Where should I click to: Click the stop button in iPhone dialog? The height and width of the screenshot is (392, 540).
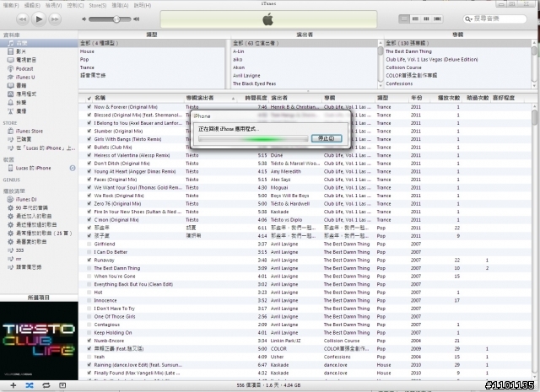tap(327, 138)
